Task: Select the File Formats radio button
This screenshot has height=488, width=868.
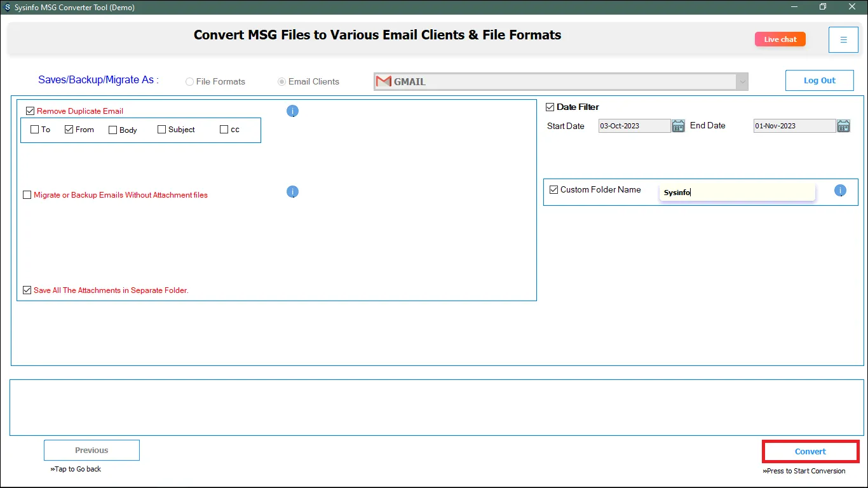Action: [190, 82]
